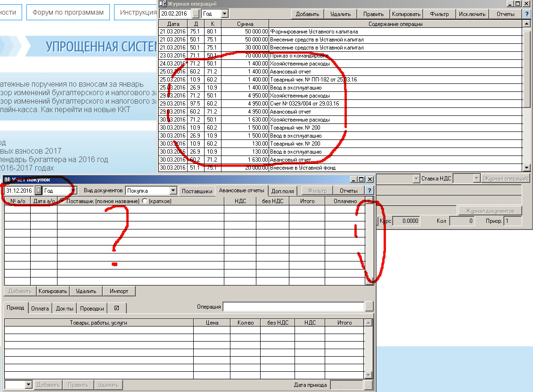Expand the Год period dropdown in Журнал операций

224,14
